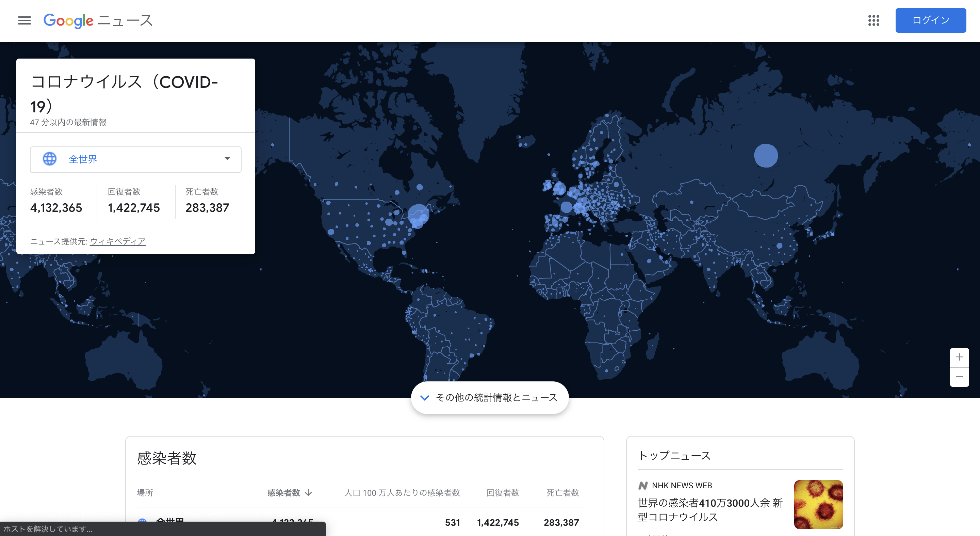
Task: Click the region dropdown arrow
Action: [x=227, y=159]
